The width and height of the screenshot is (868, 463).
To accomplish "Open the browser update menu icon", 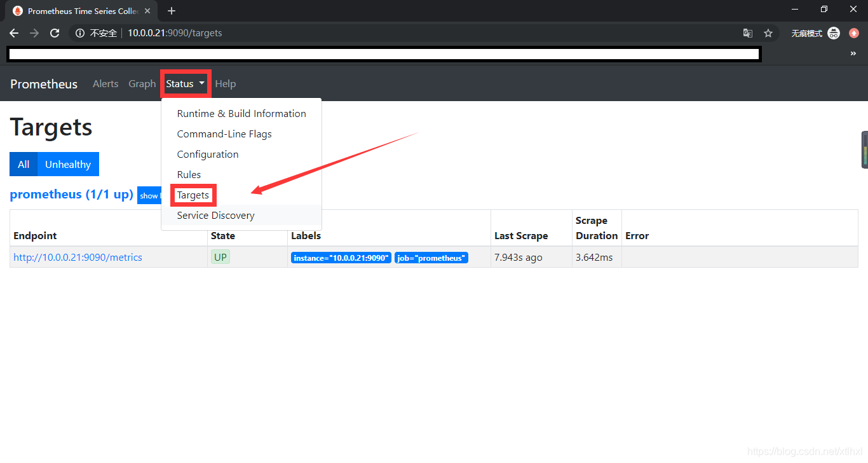I will pyautogui.click(x=854, y=33).
